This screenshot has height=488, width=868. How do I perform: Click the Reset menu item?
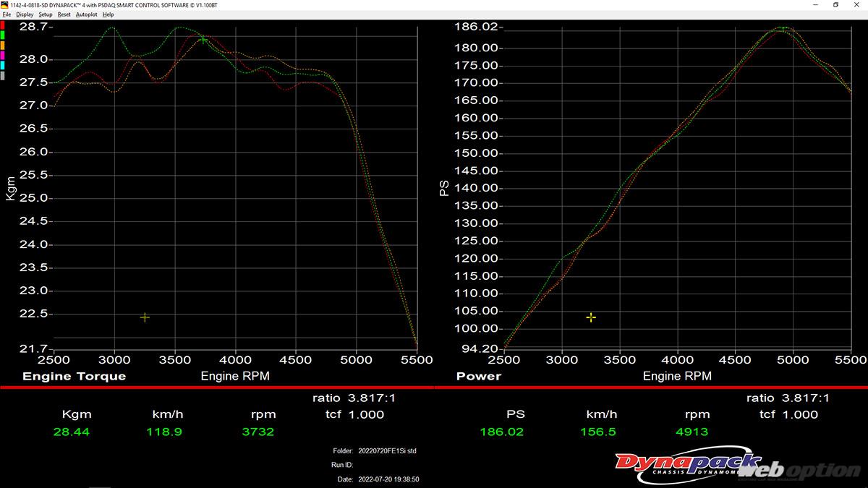pyautogui.click(x=64, y=14)
